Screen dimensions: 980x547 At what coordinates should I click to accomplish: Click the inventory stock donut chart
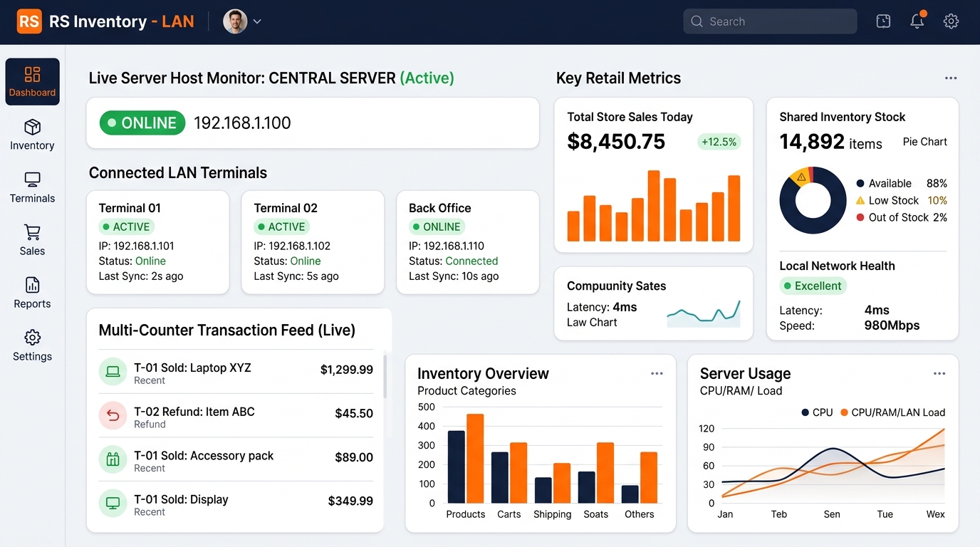(x=813, y=200)
